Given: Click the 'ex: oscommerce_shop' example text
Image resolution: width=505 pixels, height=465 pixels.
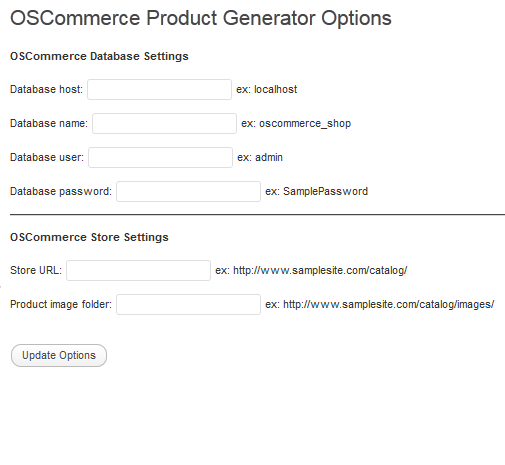Looking at the screenshot, I should [x=296, y=124].
